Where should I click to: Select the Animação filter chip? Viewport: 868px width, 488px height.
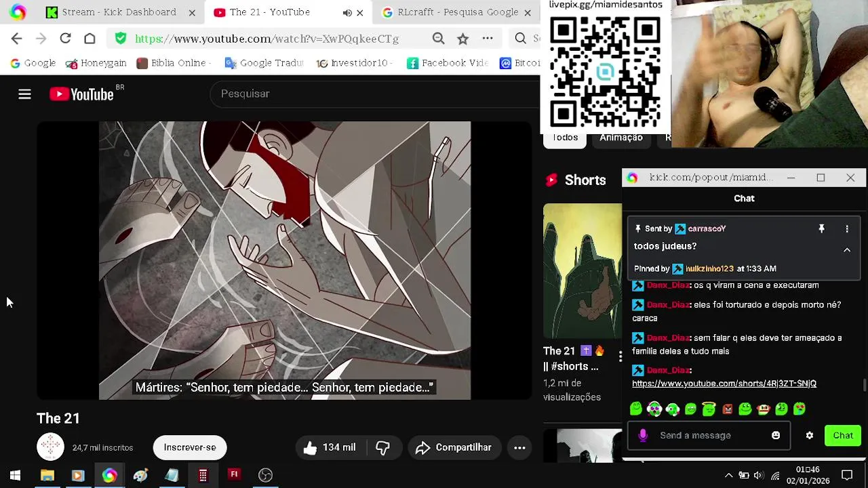coord(620,138)
